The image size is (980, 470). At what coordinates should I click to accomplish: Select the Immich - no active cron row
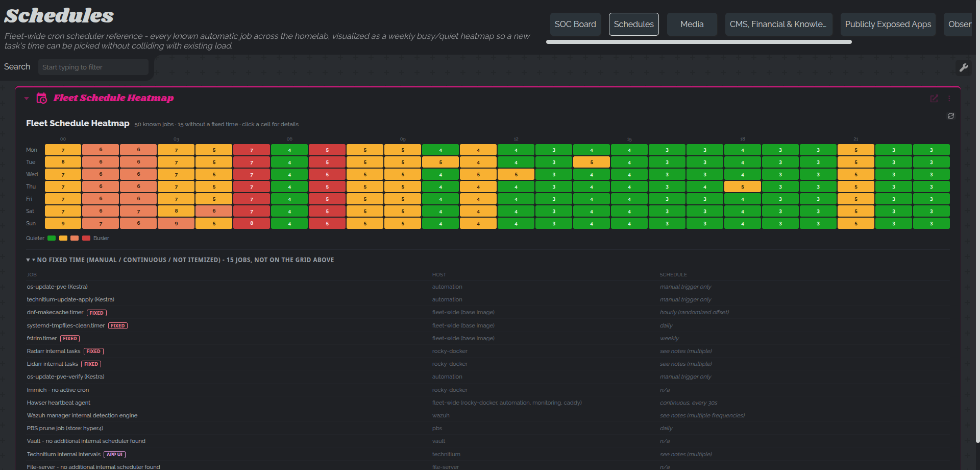[488, 390]
